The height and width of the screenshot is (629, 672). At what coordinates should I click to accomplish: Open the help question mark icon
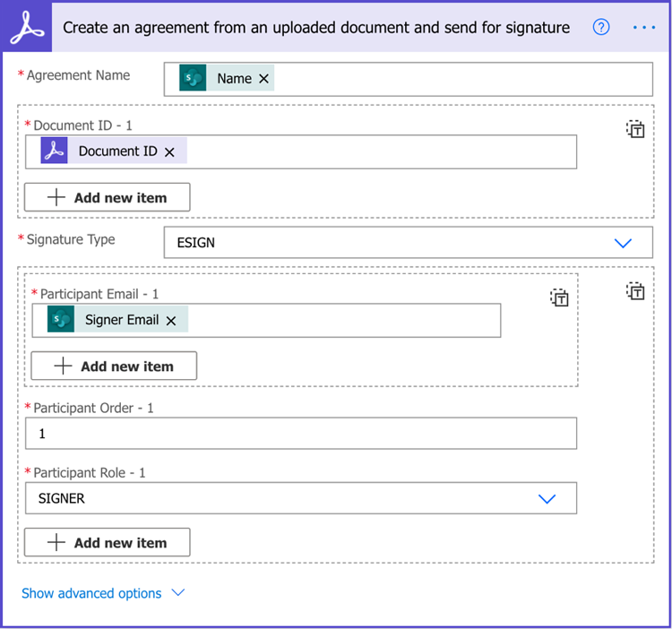click(x=601, y=28)
